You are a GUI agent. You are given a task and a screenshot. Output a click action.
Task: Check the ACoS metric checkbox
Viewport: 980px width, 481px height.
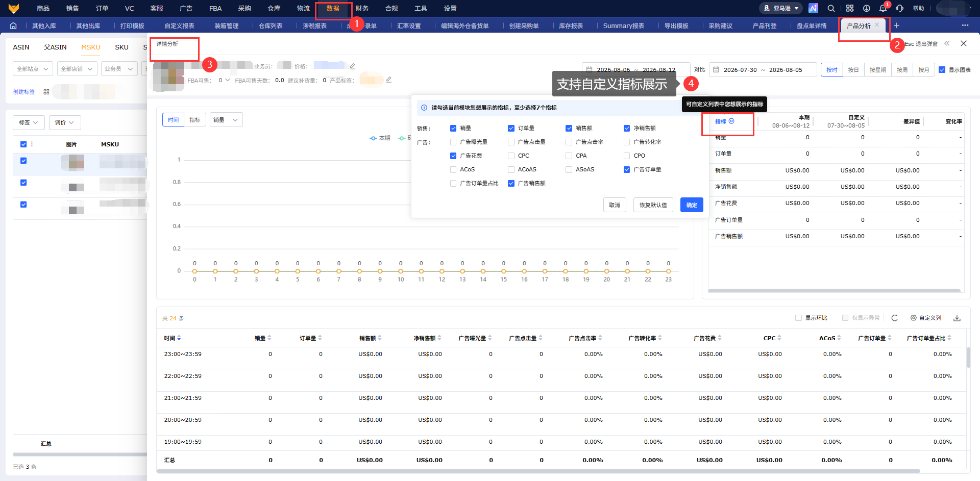(453, 169)
